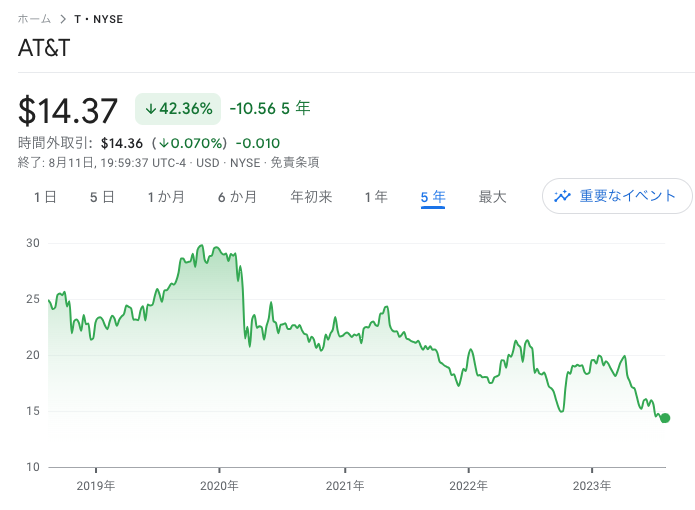Click the T・NYSE breadcrumb text

tap(98, 19)
